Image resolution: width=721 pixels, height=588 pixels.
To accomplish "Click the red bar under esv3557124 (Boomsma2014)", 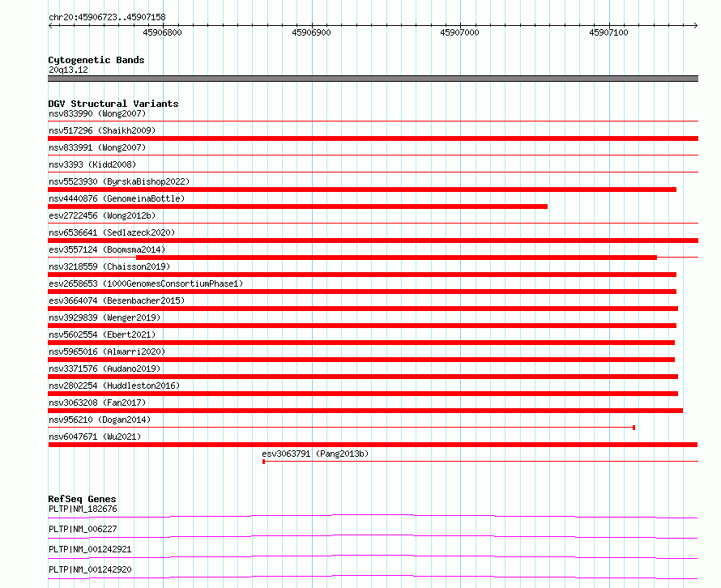I will 396,258.
